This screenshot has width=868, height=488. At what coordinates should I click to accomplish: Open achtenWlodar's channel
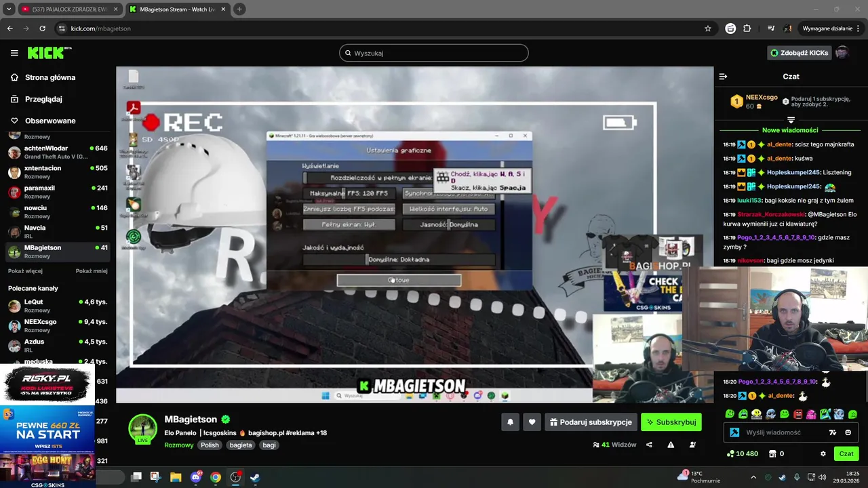(58, 152)
